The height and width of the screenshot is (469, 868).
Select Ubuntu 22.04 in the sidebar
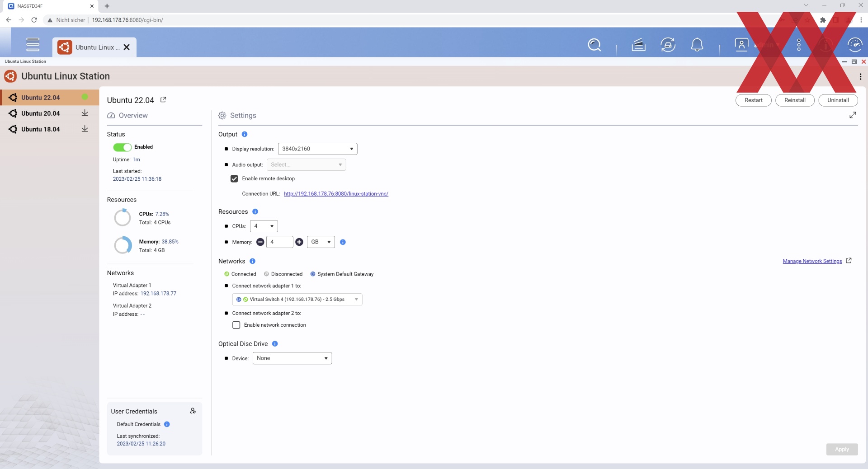click(x=50, y=98)
